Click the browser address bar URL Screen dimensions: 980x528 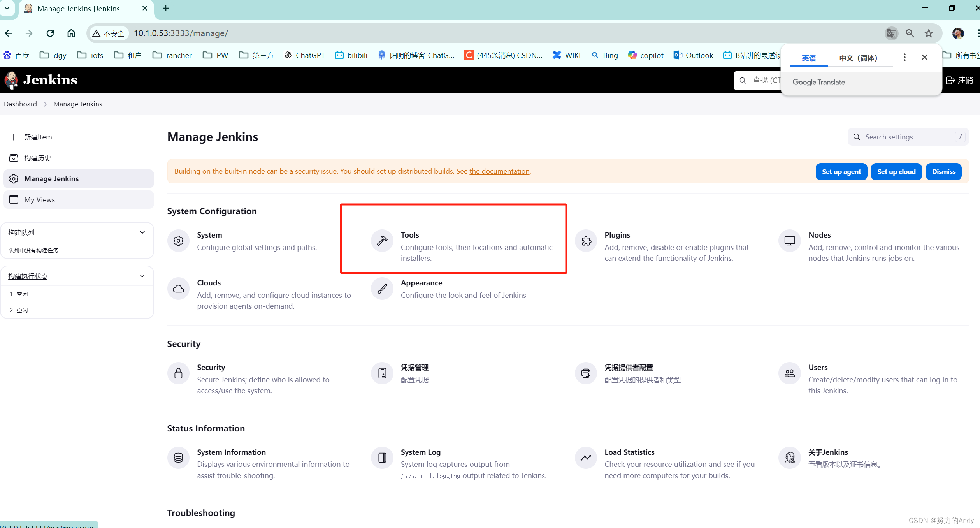181,33
